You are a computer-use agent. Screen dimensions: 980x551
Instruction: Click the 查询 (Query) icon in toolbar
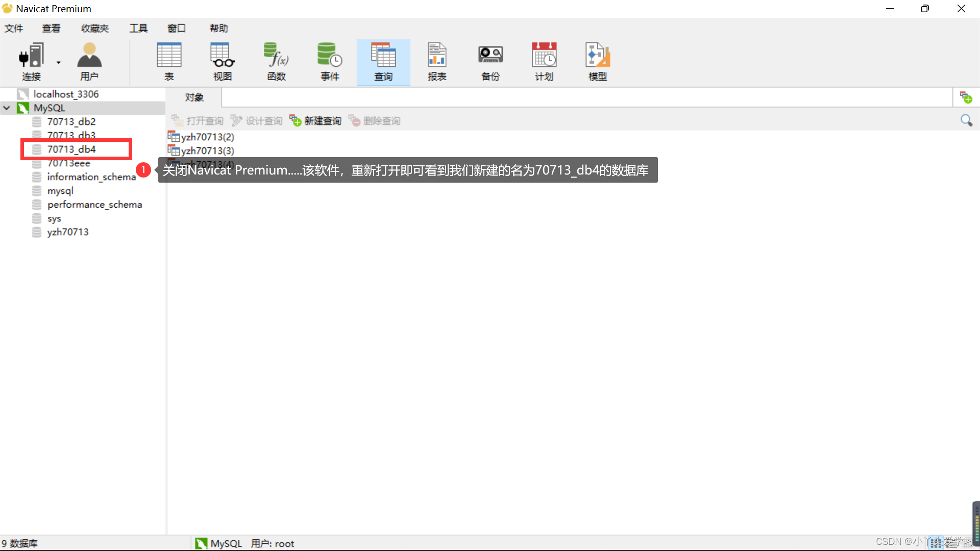(x=383, y=61)
